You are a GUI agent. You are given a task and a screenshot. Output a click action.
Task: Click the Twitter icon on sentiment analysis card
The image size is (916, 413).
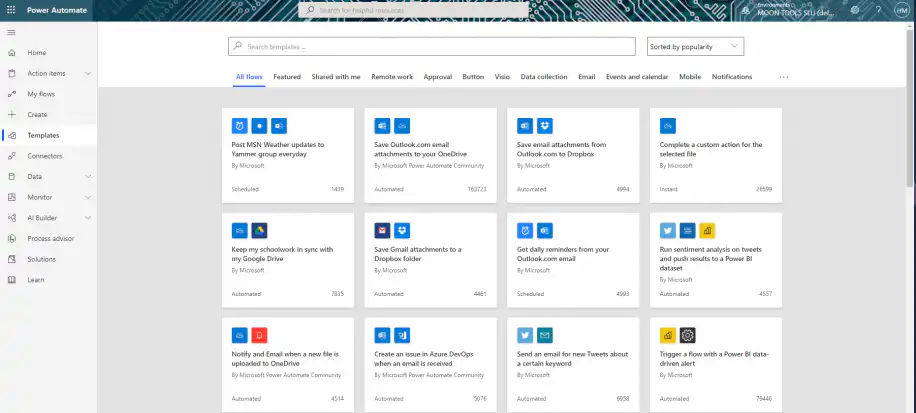[x=668, y=231]
